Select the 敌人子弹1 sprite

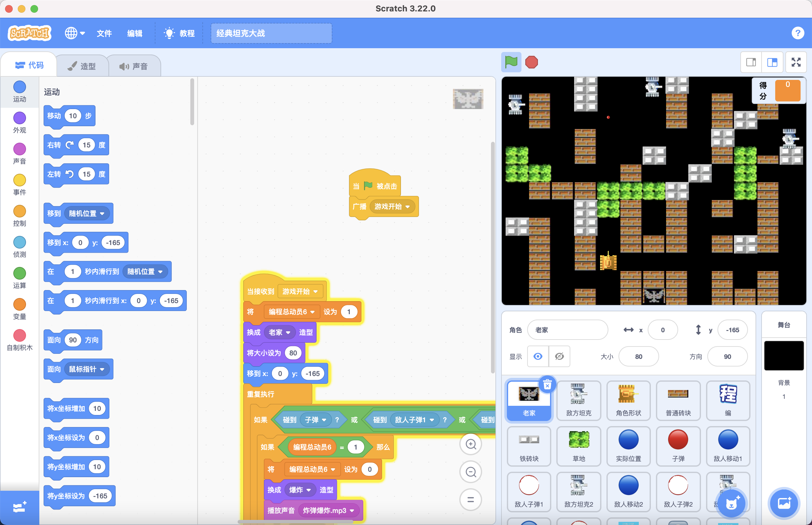529,492
